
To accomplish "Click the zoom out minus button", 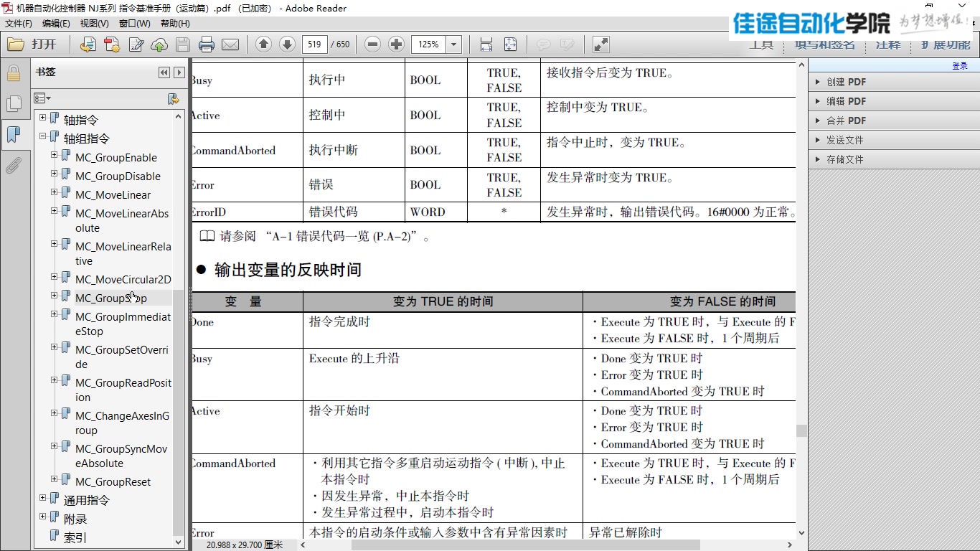I will tap(372, 44).
